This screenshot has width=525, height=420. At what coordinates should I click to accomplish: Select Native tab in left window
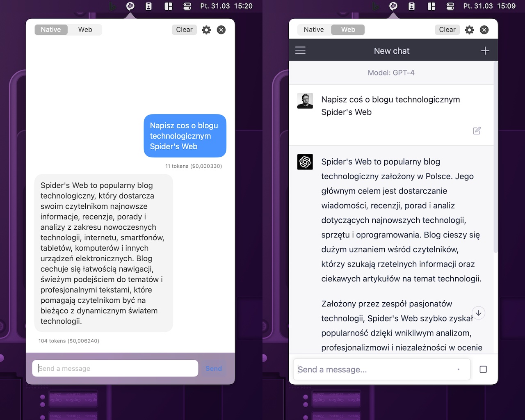tap(51, 30)
